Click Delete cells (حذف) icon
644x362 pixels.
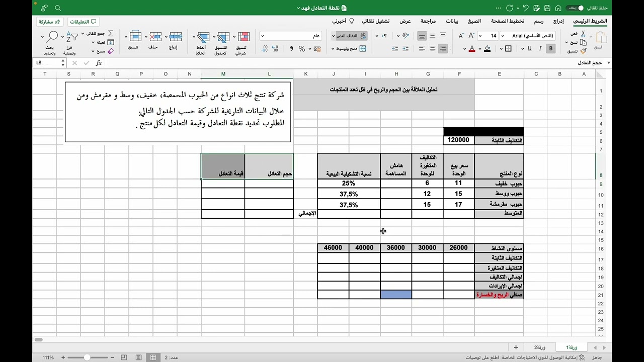(155, 37)
